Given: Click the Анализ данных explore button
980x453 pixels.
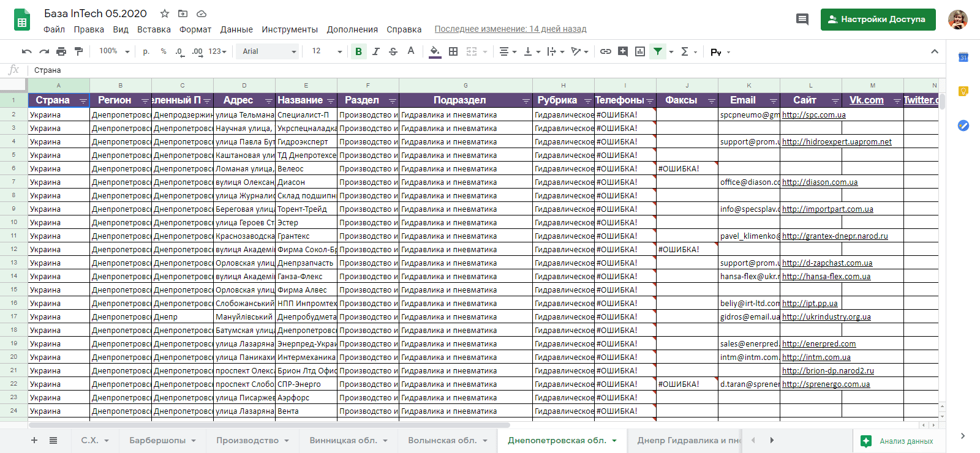Looking at the screenshot, I should tap(899, 441).
